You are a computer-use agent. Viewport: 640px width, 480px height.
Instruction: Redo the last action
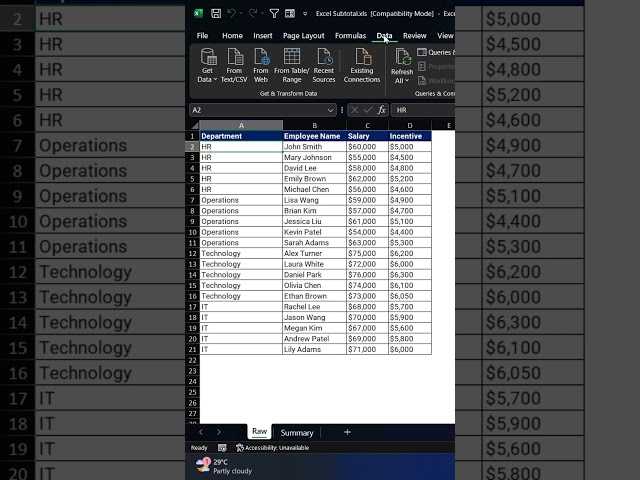point(253,13)
